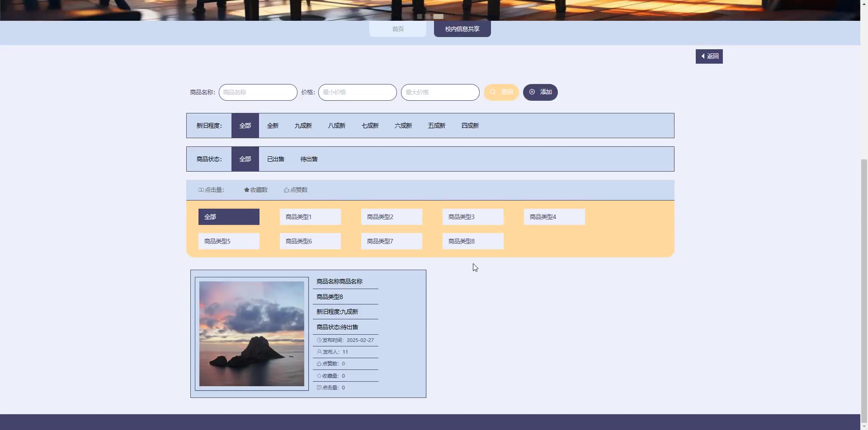Click the product image thumbnail on the listing card
This screenshot has width=868, height=430.
point(251,334)
